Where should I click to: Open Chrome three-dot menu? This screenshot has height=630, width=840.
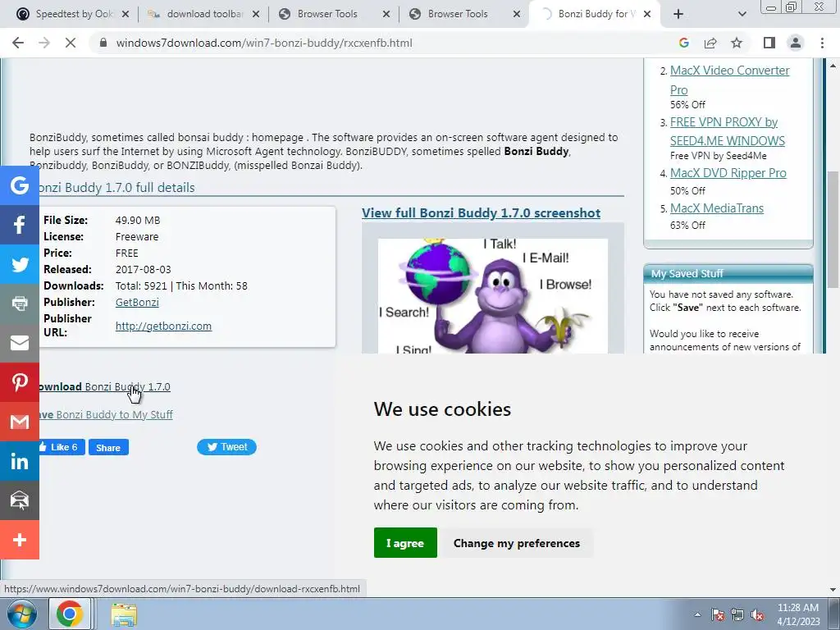coord(822,43)
